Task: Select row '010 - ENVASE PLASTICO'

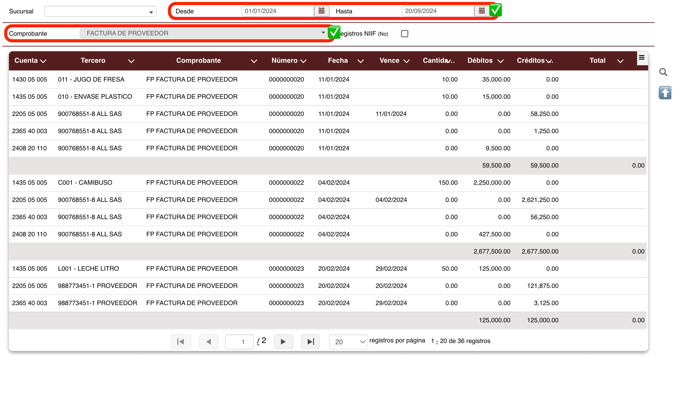Action: coord(328,96)
